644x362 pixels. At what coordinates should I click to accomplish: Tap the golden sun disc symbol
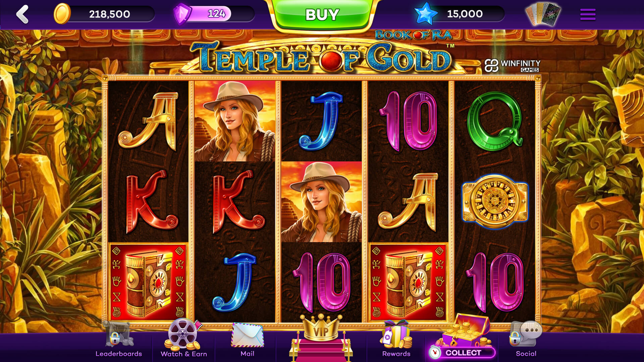pos(495,201)
